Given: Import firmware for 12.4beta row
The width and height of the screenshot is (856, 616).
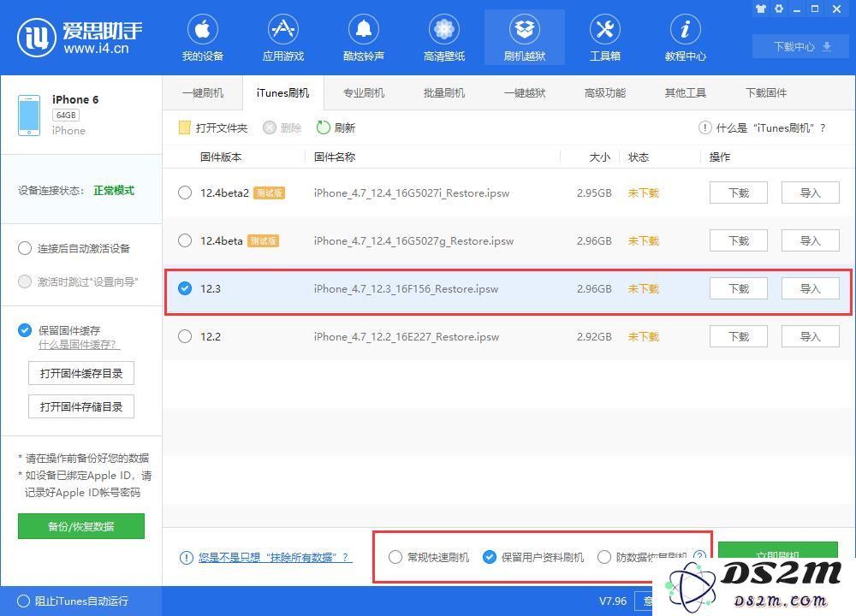Looking at the screenshot, I should 810,240.
